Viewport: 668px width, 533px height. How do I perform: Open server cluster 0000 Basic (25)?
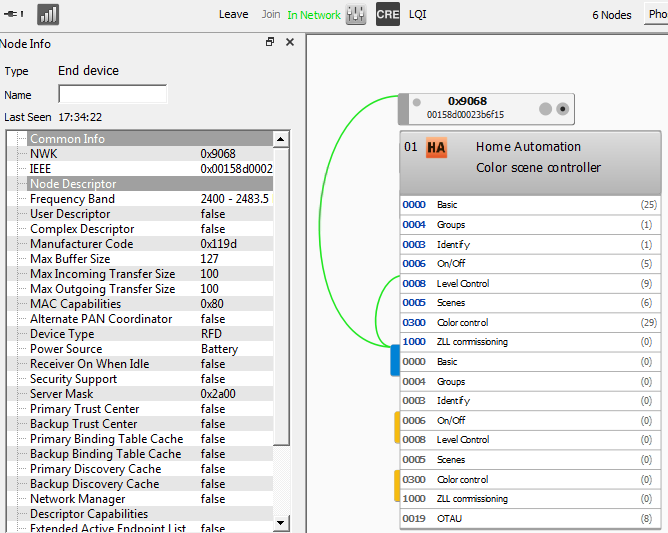[x=530, y=205]
